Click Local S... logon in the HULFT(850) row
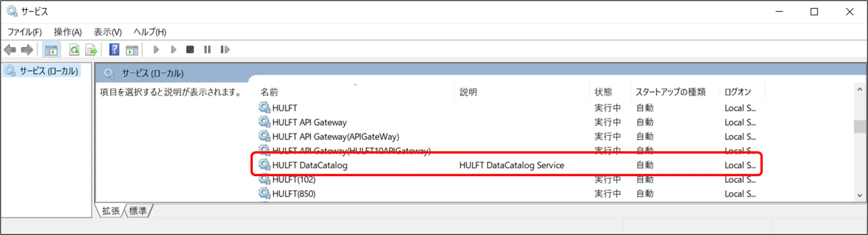868x235 pixels. pos(740,194)
